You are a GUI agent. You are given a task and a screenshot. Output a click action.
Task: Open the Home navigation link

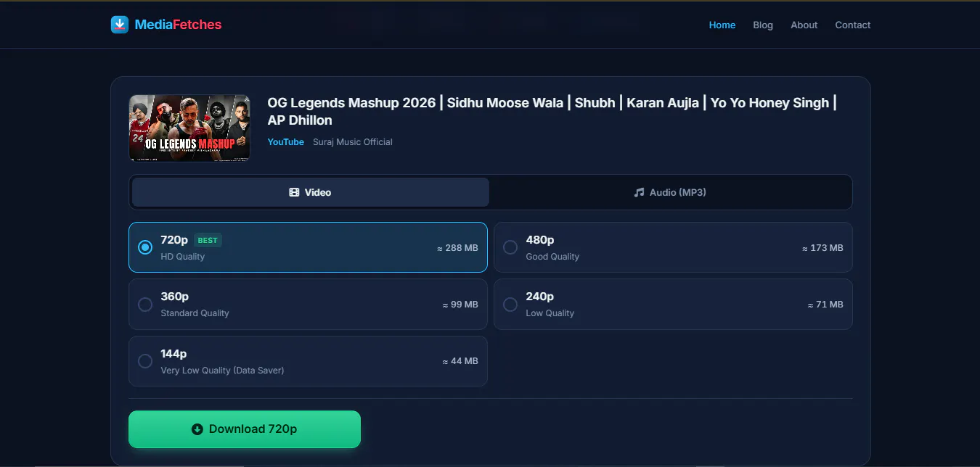722,25
